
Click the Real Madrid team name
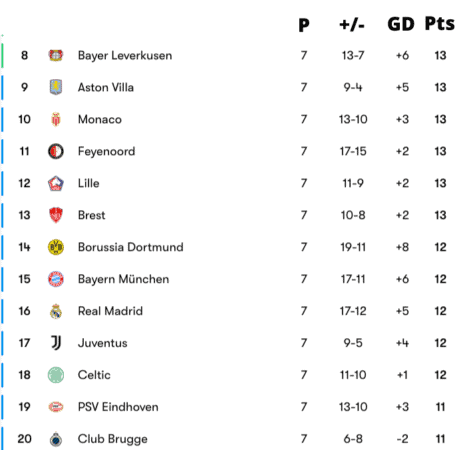110,311
